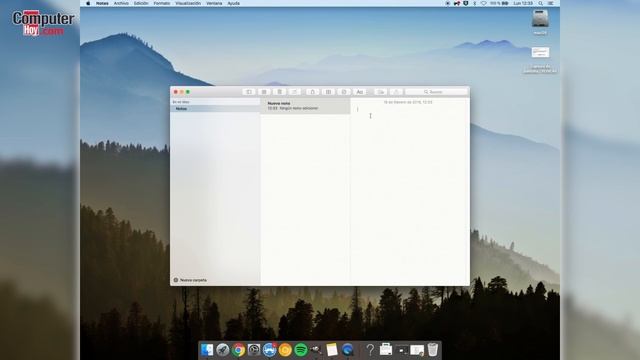Open the Archivo menu

click(x=121, y=3)
